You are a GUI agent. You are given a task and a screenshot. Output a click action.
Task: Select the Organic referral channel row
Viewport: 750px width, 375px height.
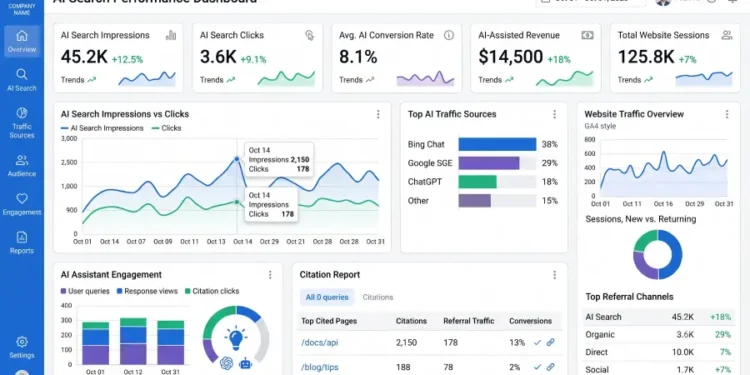tap(658, 335)
